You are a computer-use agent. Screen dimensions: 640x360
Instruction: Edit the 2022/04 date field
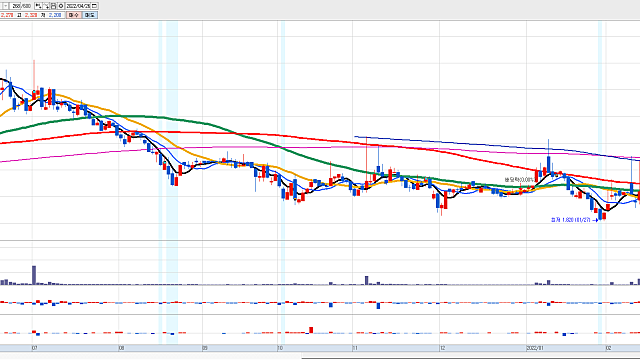pyautogui.click(x=78, y=6)
